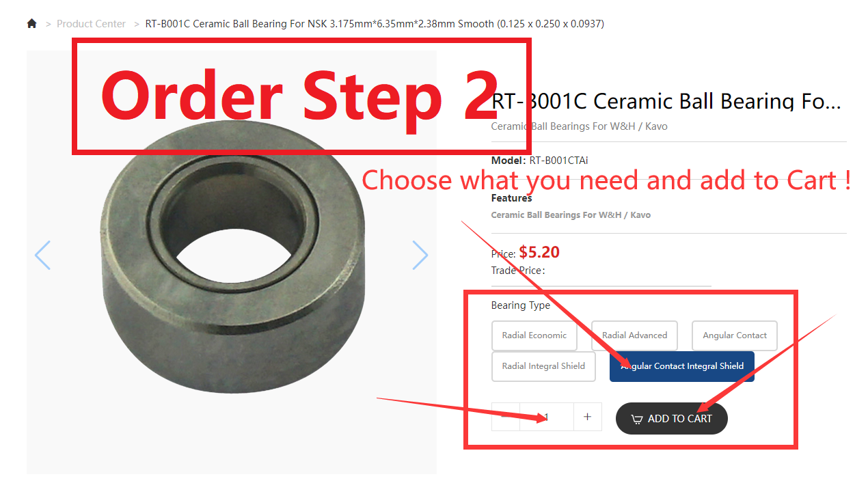The height and width of the screenshot is (481, 868).
Task: Select the Radial Advanced bearing type
Action: [634, 335]
